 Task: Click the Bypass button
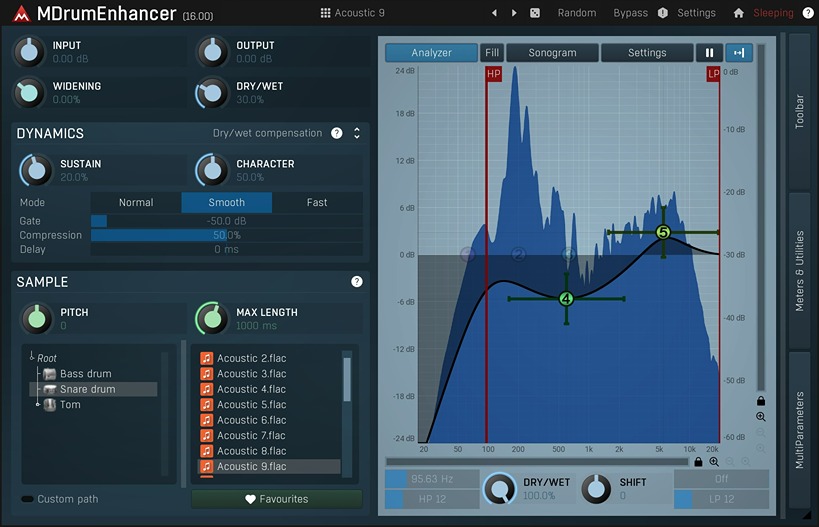coord(630,13)
